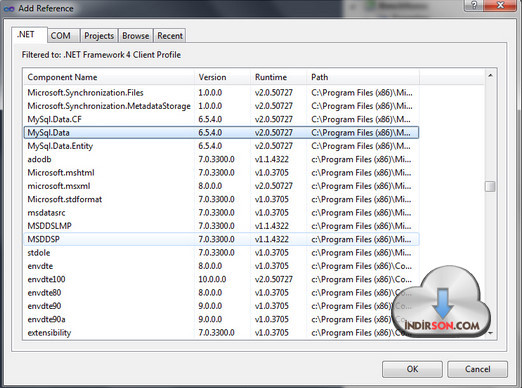Sort by Version column header

coord(222,77)
